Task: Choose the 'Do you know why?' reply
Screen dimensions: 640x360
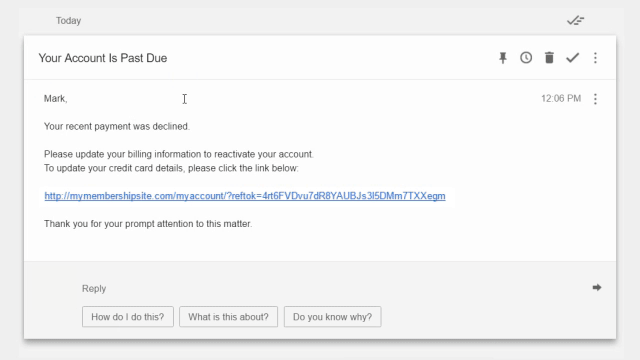Action: 333,317
